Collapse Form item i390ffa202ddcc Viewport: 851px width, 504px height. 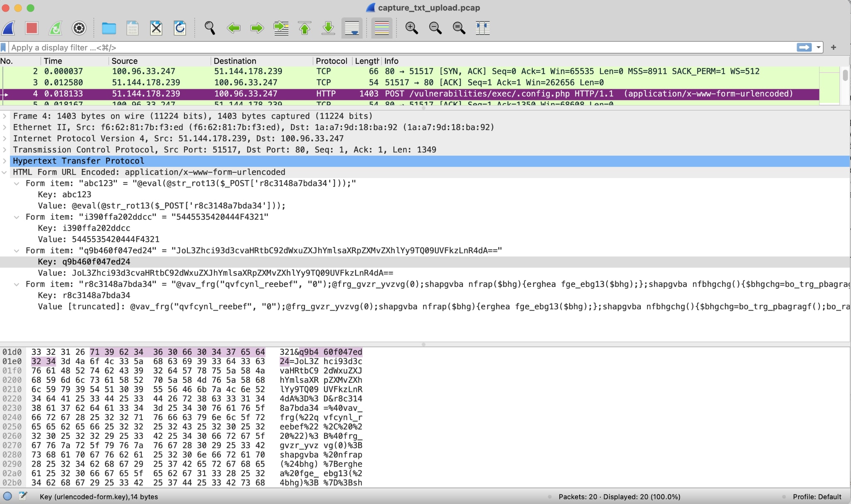click(17, 217)
